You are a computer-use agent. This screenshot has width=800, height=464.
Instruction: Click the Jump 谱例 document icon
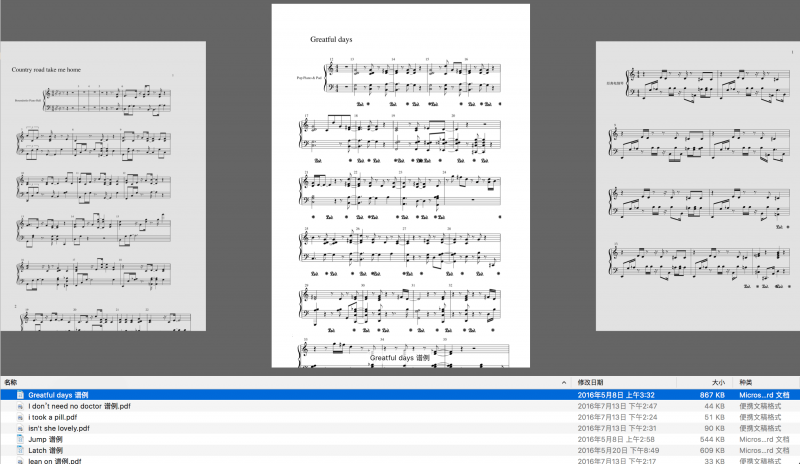pos(20,439)
